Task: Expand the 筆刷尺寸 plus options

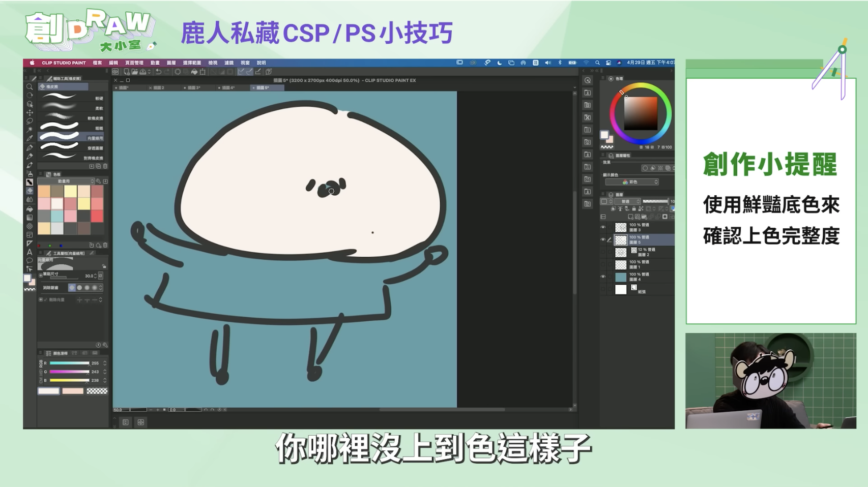Action: click(41, 275)
